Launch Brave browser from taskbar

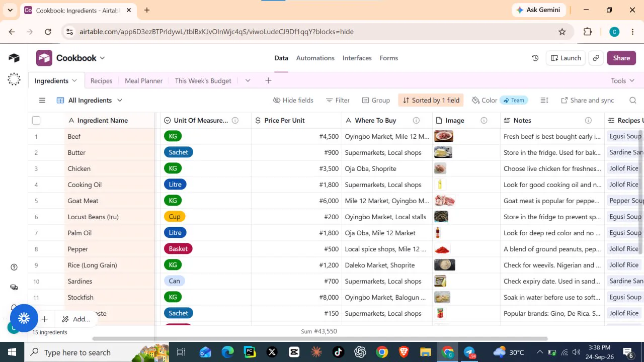point(404,352)
